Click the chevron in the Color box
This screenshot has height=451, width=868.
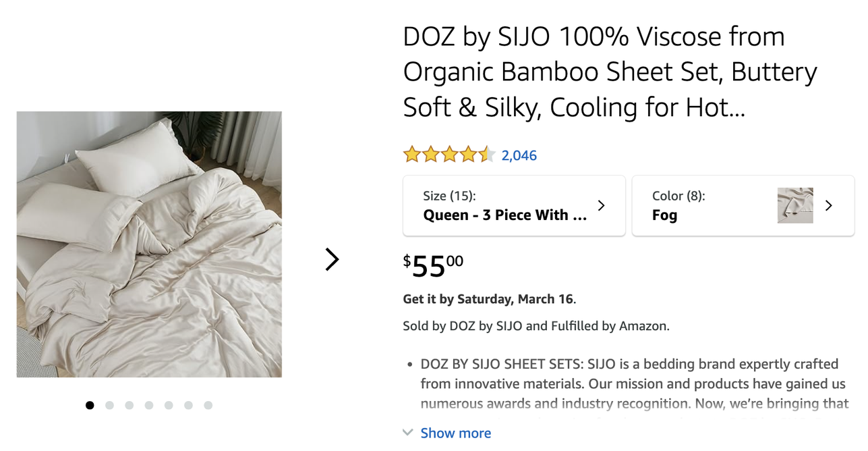point(829,205)
